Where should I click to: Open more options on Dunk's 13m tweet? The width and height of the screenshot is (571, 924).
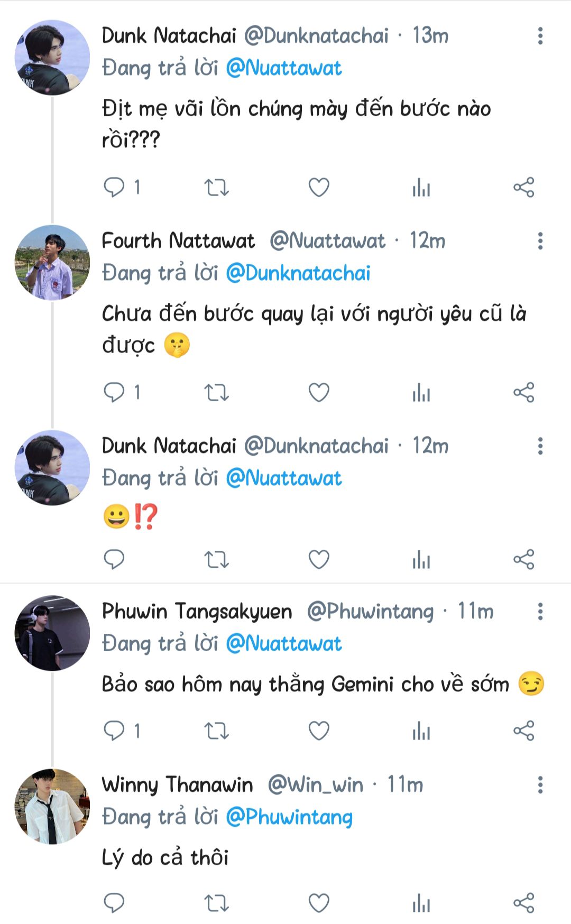pos(540,36)
